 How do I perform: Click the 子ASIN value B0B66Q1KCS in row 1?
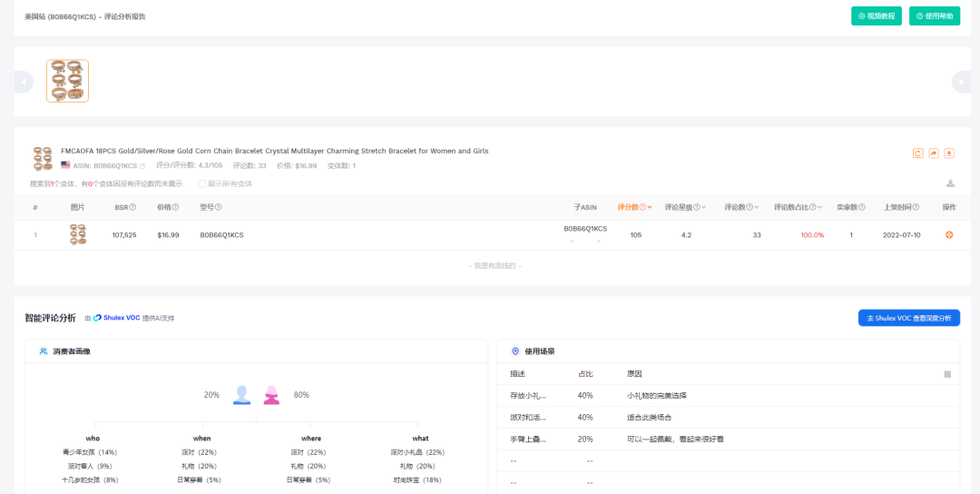(x=585, y=229)
